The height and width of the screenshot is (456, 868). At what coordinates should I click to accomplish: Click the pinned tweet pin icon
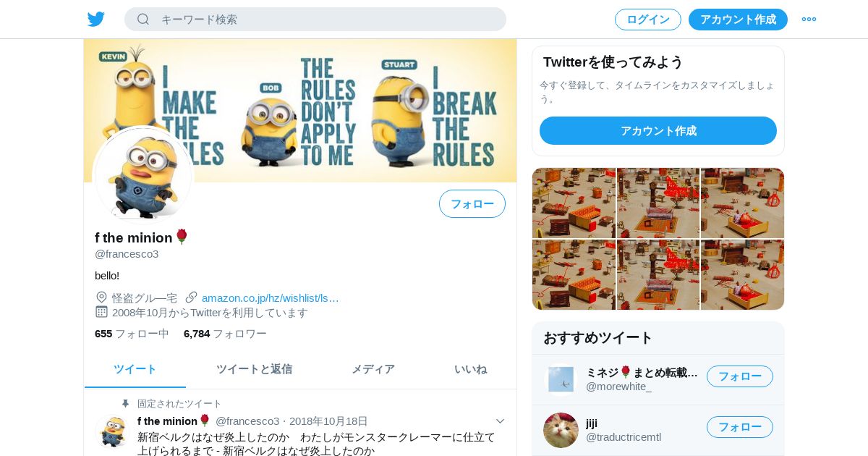126,404
